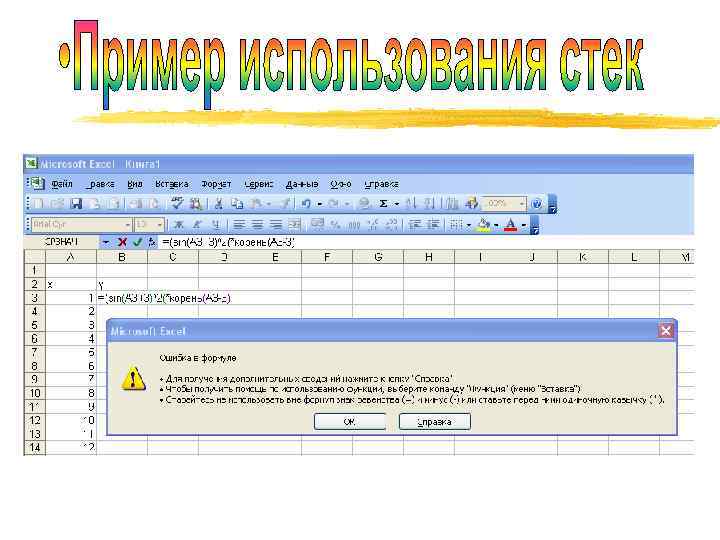This screenshot has width=720, height=540.
Task: Apply Currency format icon
Action: [x=317, y=225]
